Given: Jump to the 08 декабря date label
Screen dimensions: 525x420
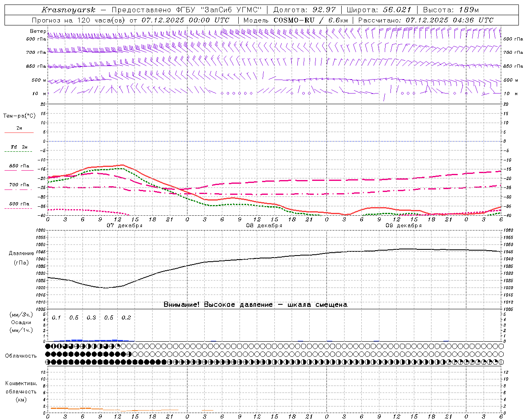Looking at the screenshot, I should click(264, 226).
